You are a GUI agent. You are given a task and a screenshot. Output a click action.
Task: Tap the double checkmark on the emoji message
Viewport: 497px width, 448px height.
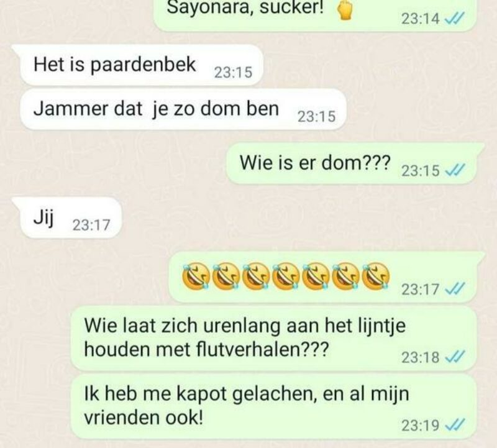coord(455,289)
